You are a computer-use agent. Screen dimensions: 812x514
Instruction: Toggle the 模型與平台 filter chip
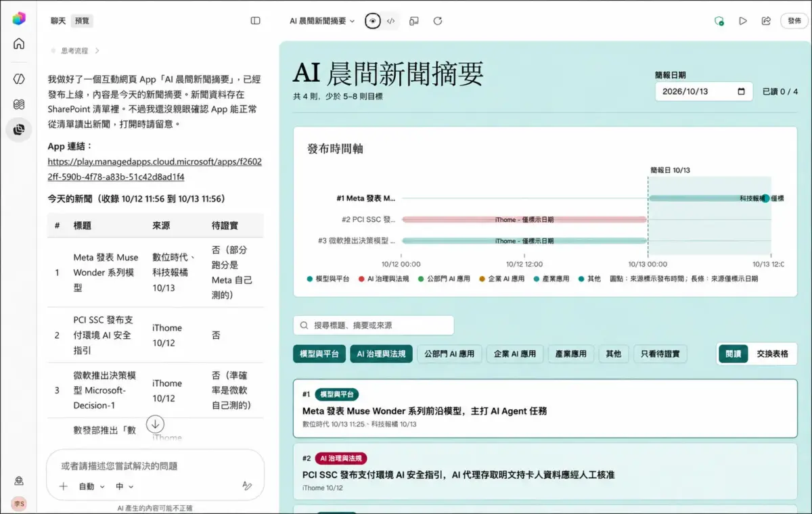point(320,354)
